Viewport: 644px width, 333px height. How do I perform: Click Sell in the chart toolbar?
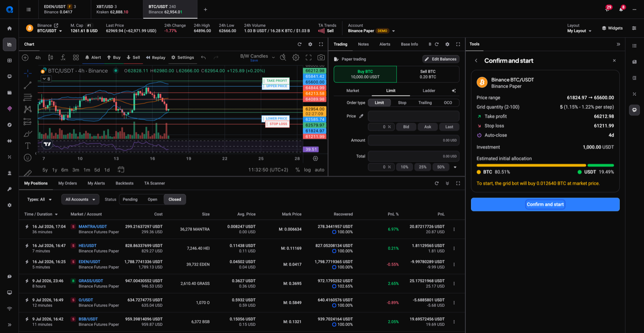coord(133,57)
